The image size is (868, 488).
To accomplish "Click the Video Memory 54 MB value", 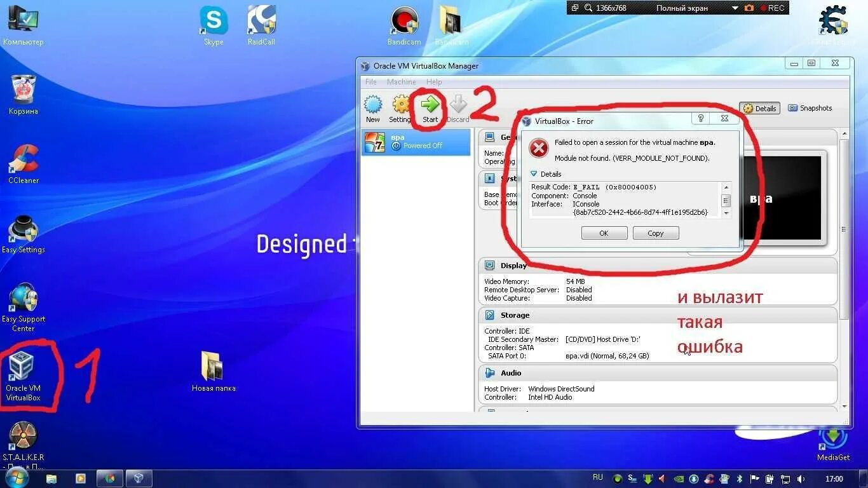I will pos(575,281).
